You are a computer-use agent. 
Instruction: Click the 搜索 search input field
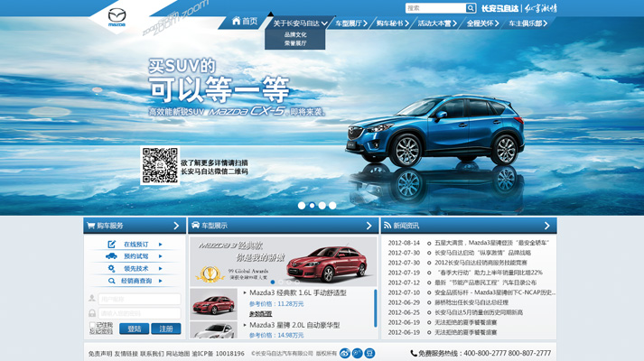pos(435,8)
